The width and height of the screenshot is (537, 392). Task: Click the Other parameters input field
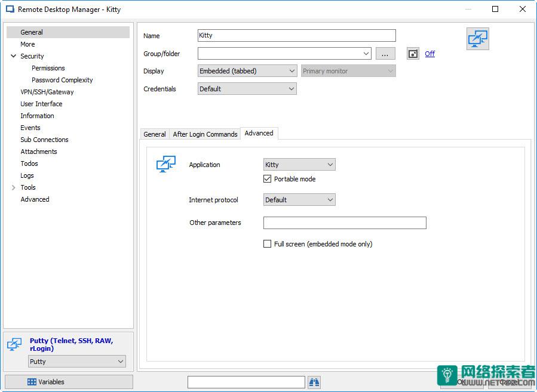(x=345, y=223)
